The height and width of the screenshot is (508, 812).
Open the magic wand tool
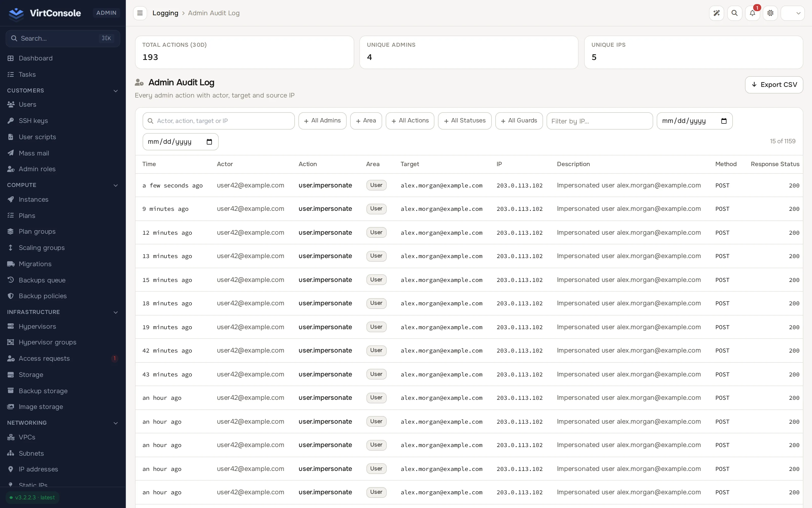716,13
